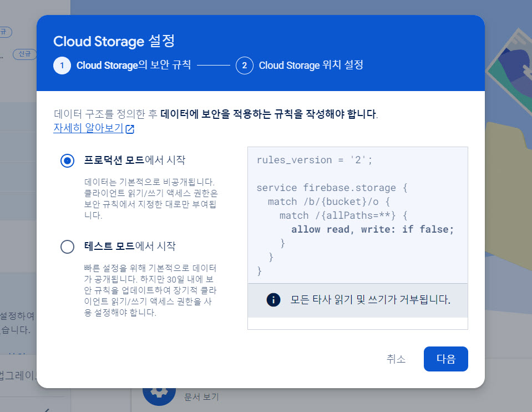This screenshot has width=532, height=412.
Task: Click the external link icon beside 자세히 알아보기
Action: click(x=130, y=129)
